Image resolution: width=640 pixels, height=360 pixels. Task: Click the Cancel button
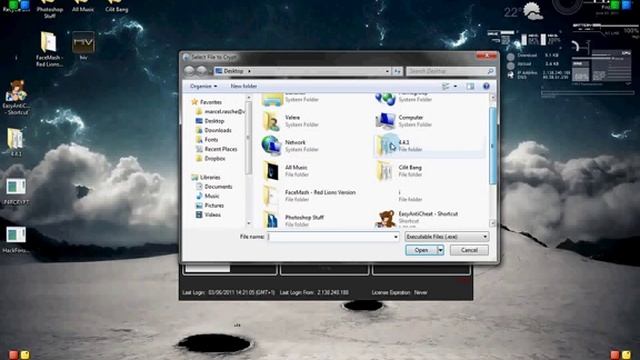point(469,250)
